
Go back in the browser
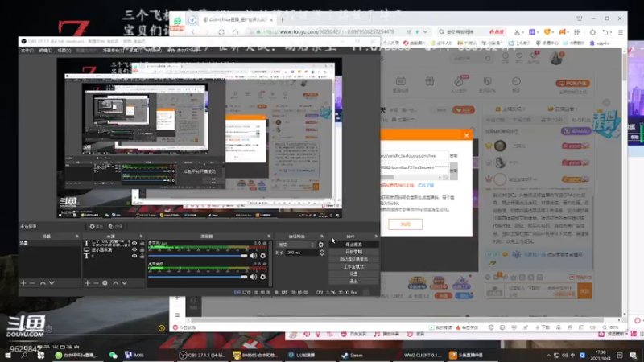pyautogui.click(x=192, y=32)
